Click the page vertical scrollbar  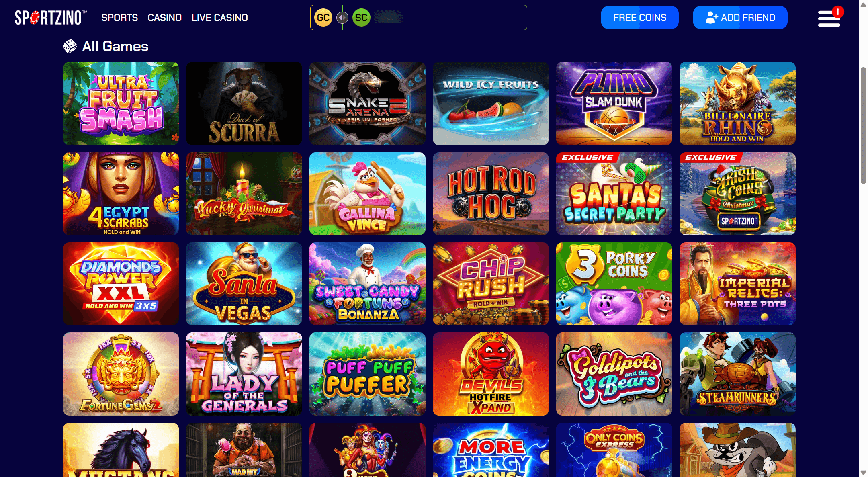pyautogui.click(x=863, y=125)
